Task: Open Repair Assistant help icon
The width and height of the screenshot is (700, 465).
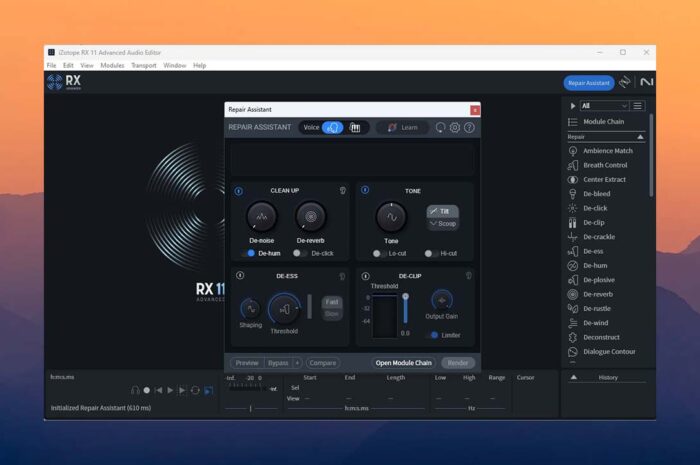Action: (x=469, y=128)
